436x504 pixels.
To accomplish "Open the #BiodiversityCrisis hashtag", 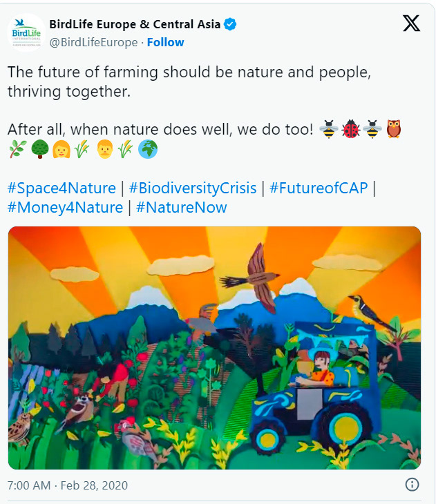I will [193, 188].
